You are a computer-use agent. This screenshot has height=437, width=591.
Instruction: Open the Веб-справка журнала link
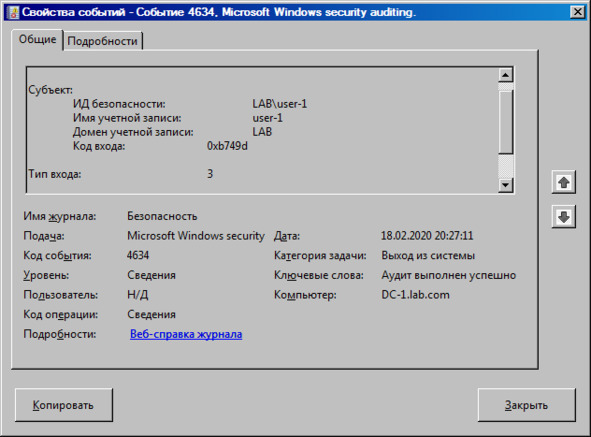pyautogui.click(x=186, y=334)
